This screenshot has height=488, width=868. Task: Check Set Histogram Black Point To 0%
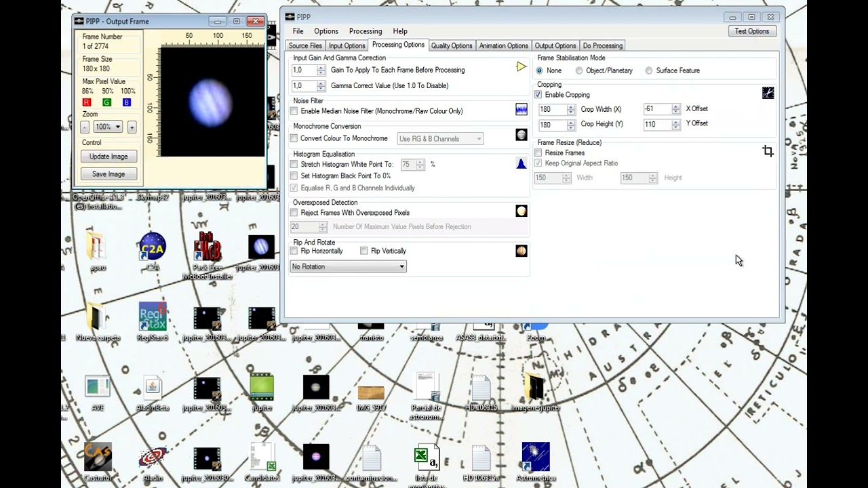[294, 176]
